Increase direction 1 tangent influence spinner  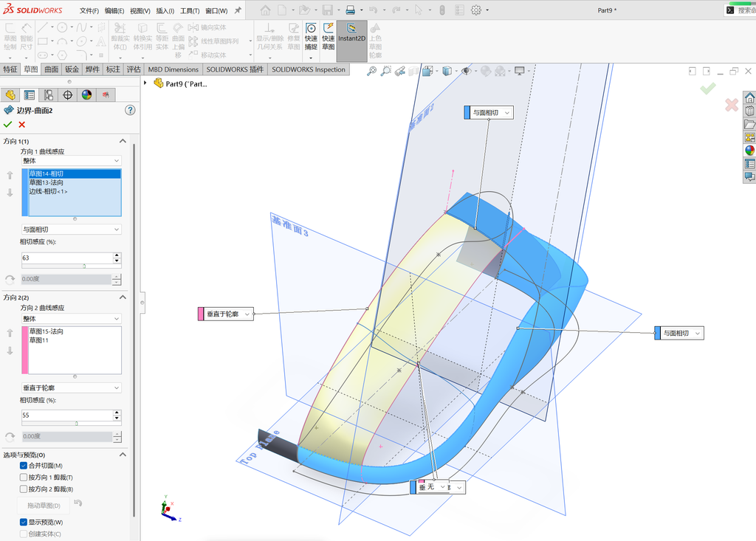pyautogui.click(x=117, y=255)
